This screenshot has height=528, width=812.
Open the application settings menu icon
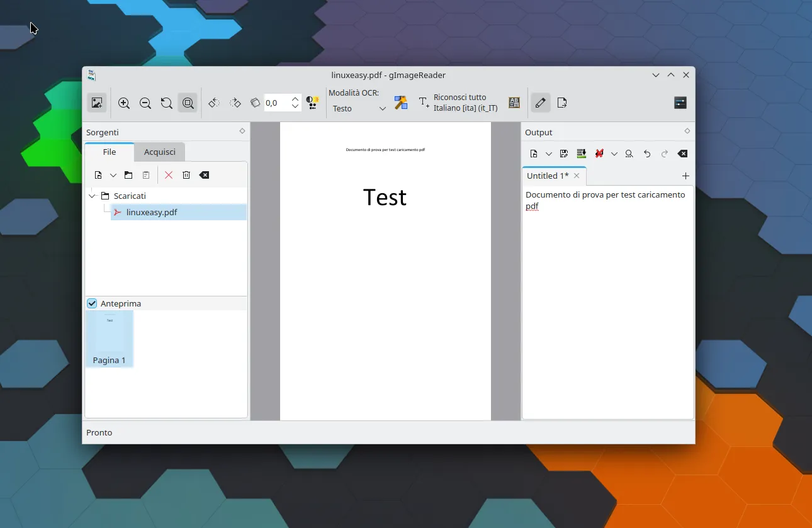680,103
